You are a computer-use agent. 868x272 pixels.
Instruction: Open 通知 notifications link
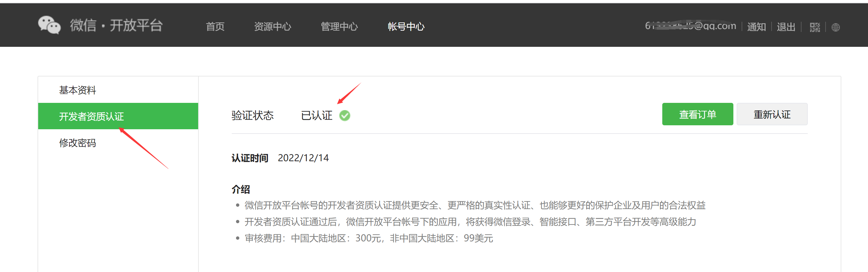click(x=756, y=27)
